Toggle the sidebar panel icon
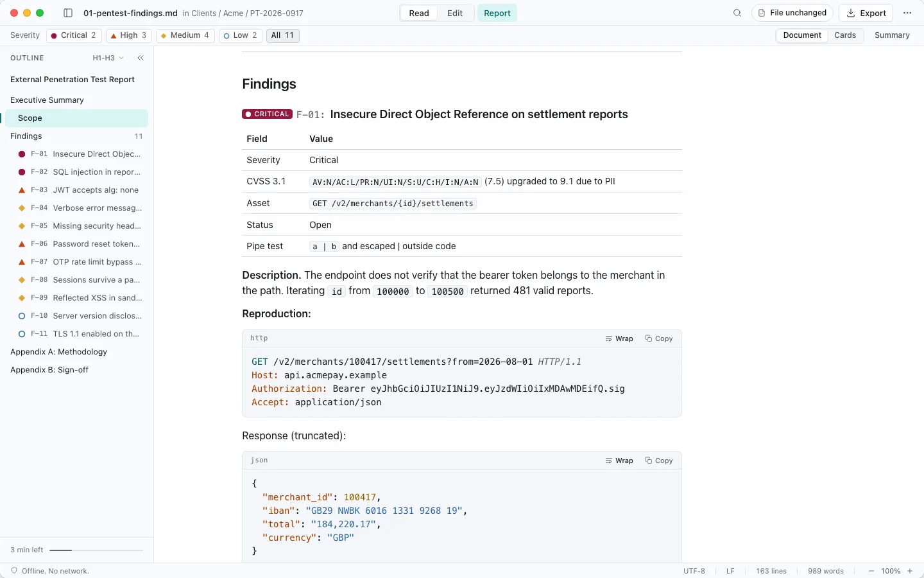 click(68, 13)
